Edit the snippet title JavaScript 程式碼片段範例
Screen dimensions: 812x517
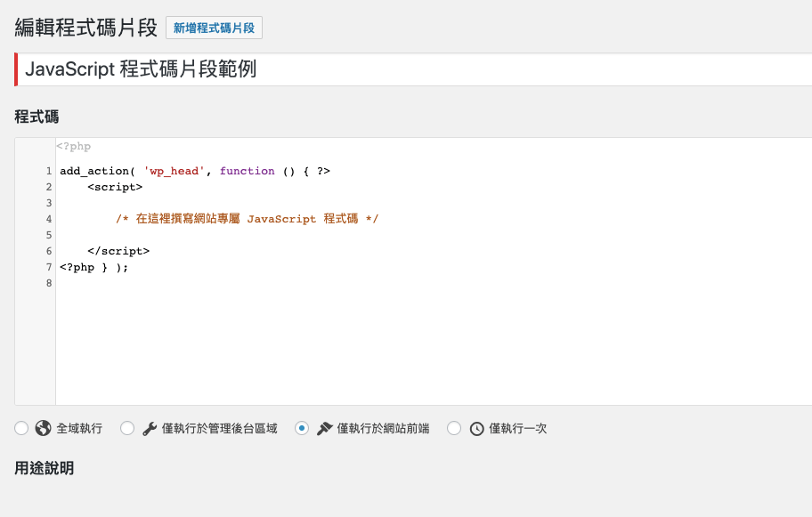[x=414, y=69]
